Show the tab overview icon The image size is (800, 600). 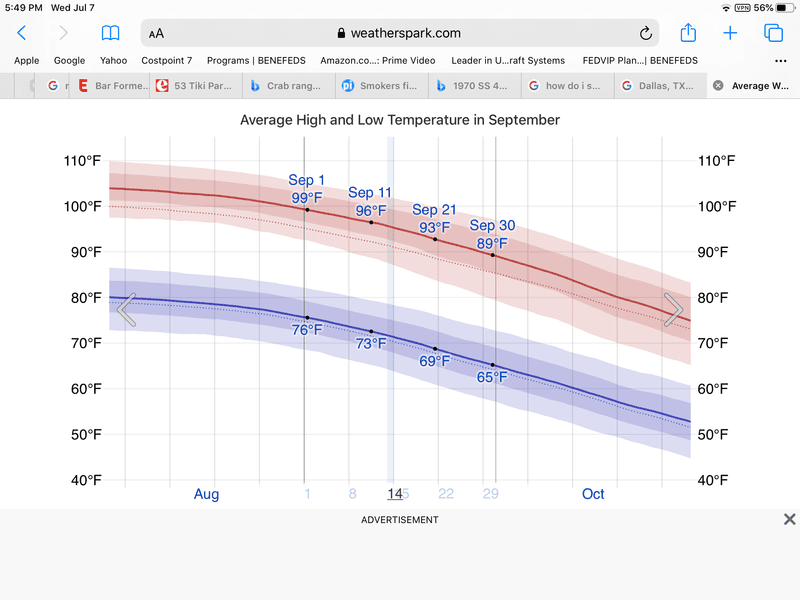[773, 33]
